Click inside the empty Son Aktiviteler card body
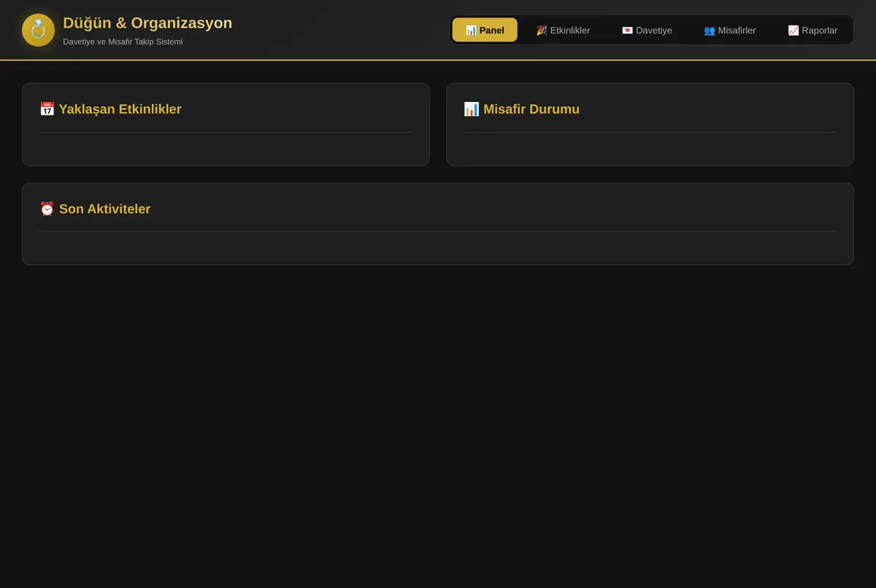The height and width of the screenshot is (588, 876). click(x=438, y=247)
